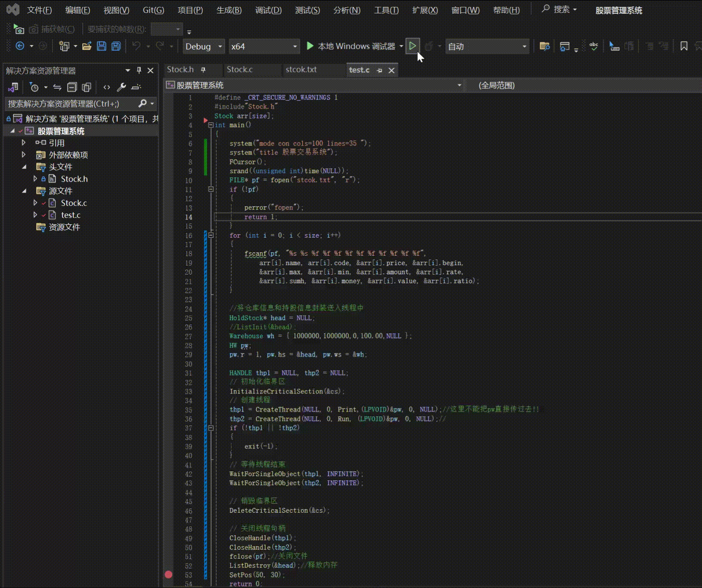Click the Find in Files icon

pyautogui.click(x=544, y=46)
